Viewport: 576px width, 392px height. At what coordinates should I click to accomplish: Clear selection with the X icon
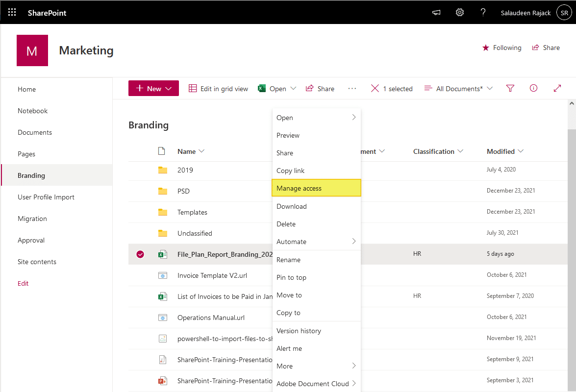pyautogui.click(x=375, y=89)
